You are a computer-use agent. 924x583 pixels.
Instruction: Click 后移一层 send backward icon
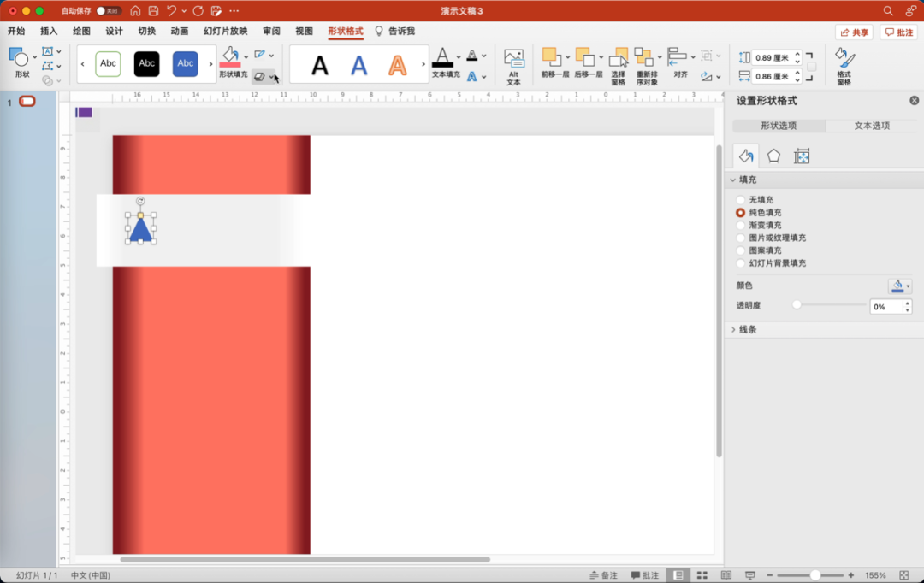pos(585,58)
